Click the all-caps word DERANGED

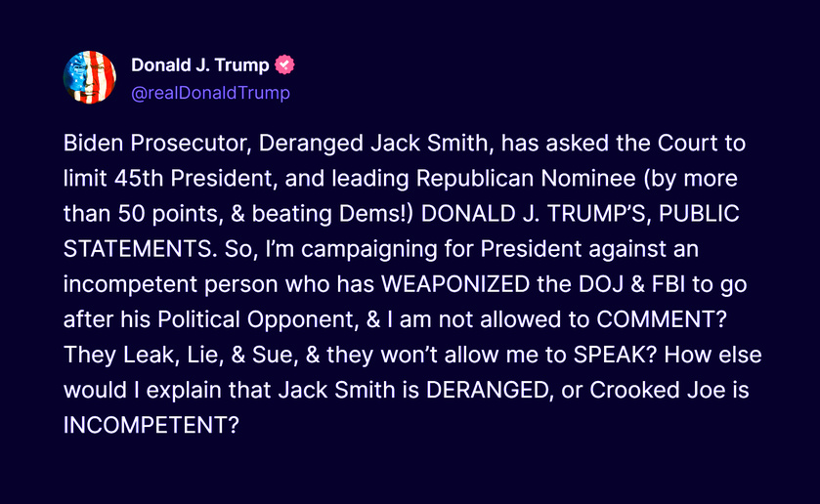(488, 390)
